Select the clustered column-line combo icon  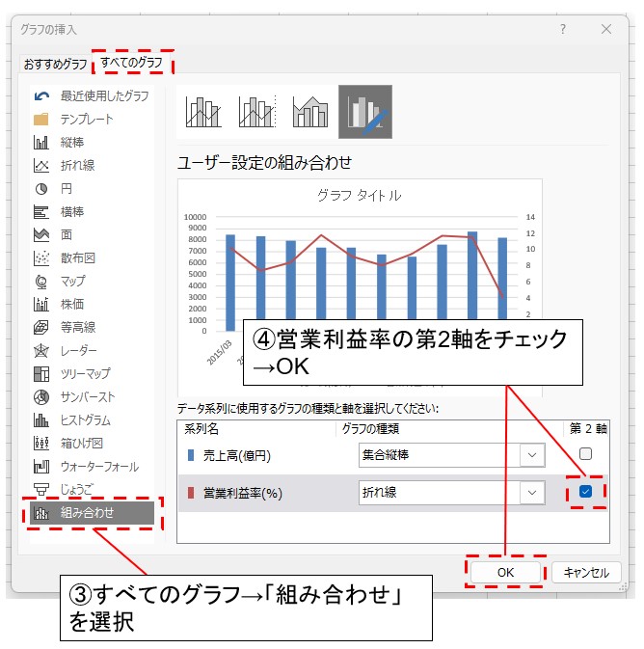[203, 112]
